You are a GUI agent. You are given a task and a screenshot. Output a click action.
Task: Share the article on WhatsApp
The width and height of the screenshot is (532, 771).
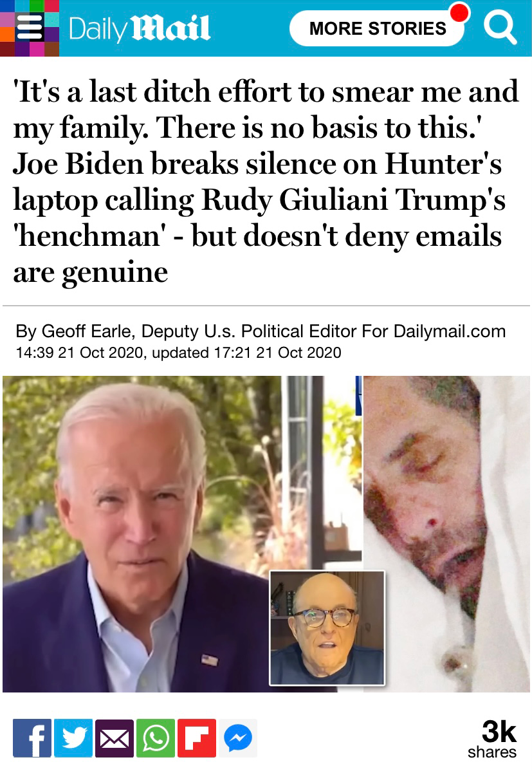156,738
